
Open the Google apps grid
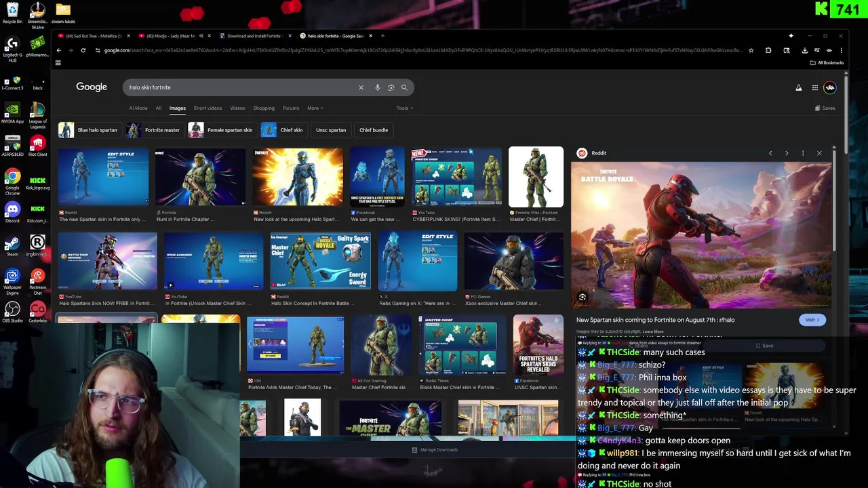click(815, 87)
